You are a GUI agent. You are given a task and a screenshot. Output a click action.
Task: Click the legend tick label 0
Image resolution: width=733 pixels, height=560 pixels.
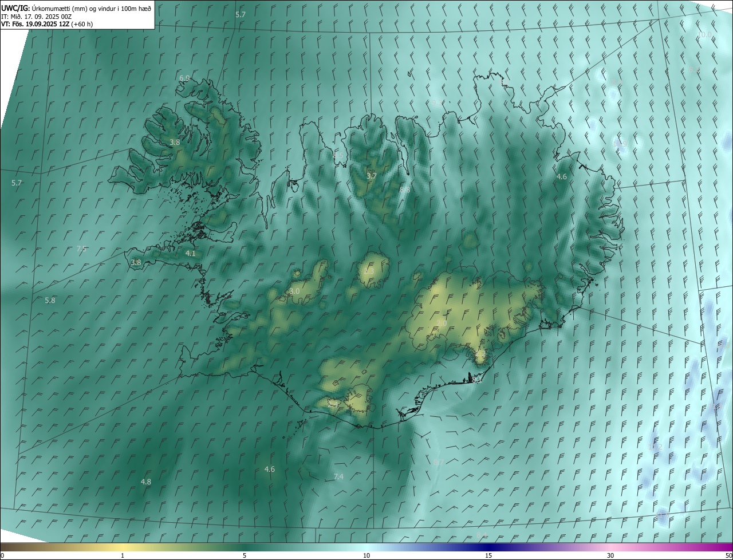pyautogui.click(x=2, y=556)
